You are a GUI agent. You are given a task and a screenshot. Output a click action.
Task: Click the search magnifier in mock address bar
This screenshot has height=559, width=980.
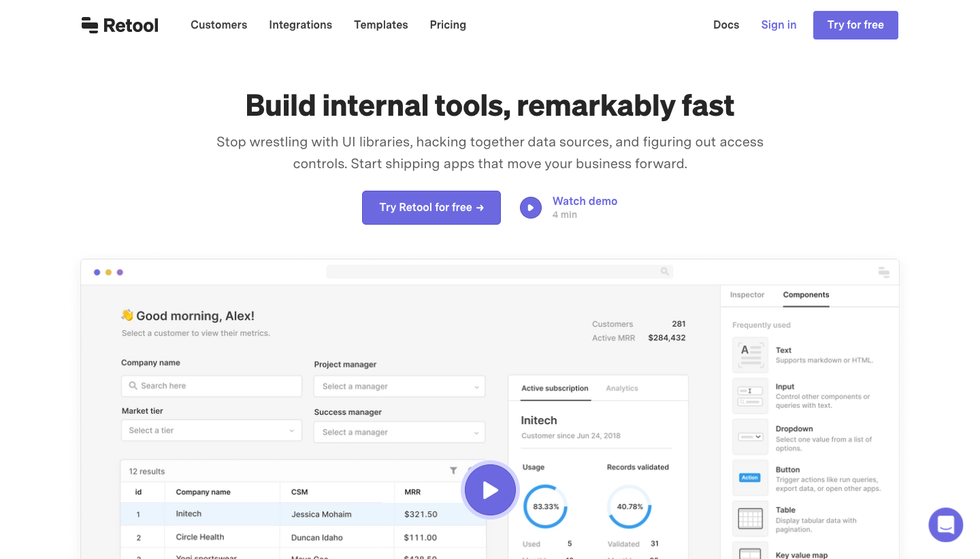pos(664,272)
